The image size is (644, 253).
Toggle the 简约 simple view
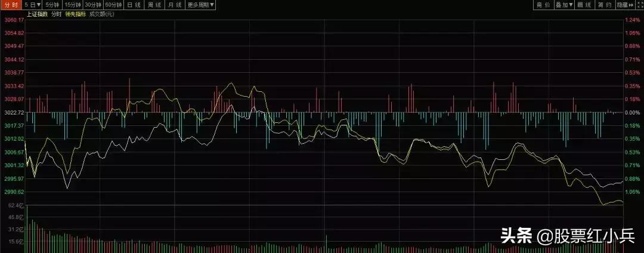[605, 5]
